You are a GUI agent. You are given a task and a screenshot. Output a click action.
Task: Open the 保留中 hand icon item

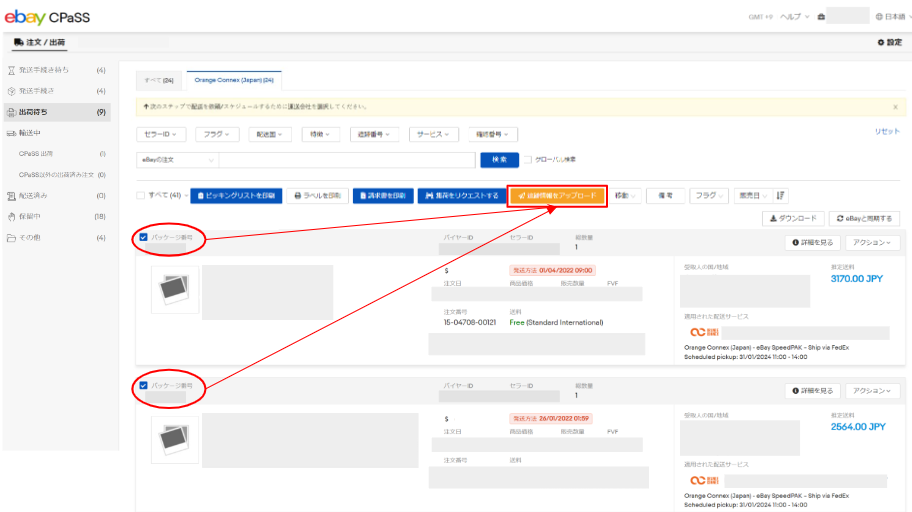click(11, 216)
